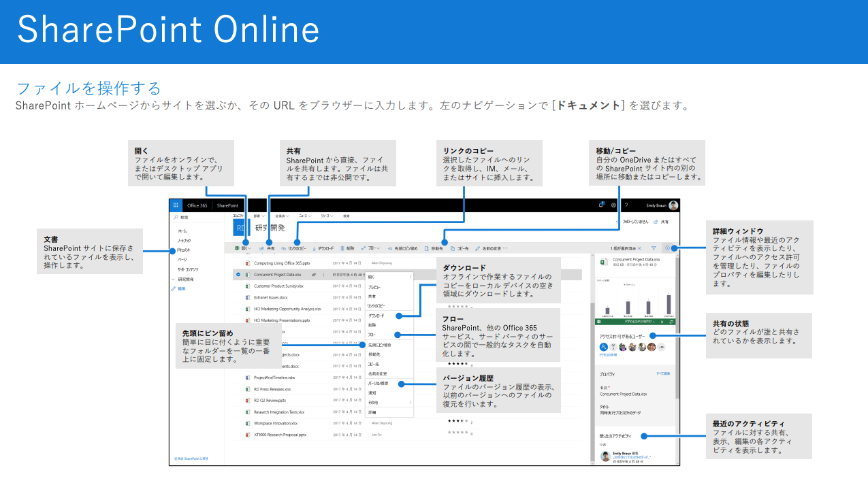Open the Concurrent Project Data.xlsx row ellipsis
868x487 pixels.
[x=323, y=275]
